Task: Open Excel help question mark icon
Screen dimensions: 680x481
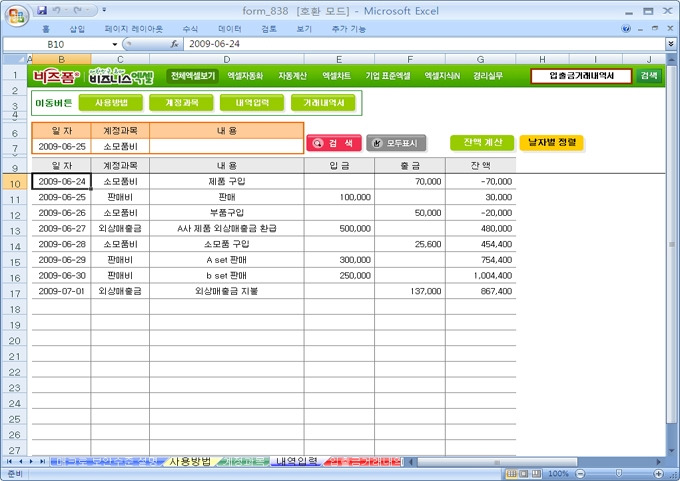Action: coord(626,29)
